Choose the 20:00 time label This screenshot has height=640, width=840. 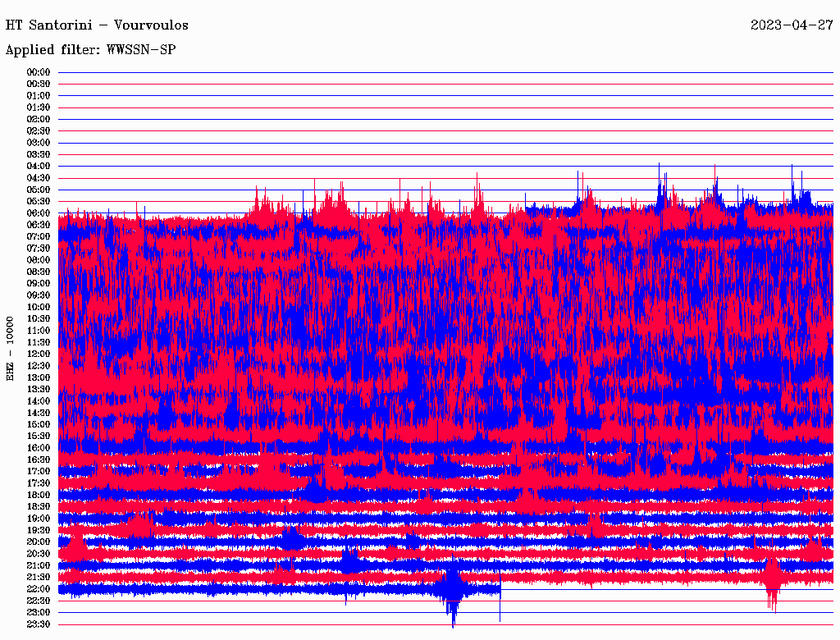pyautogui.click(x=39, y=542)
